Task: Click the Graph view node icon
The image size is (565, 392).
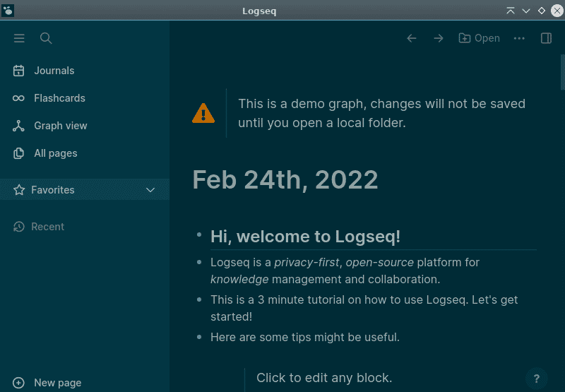Action: pyautogui.click(x=18, y=126)
